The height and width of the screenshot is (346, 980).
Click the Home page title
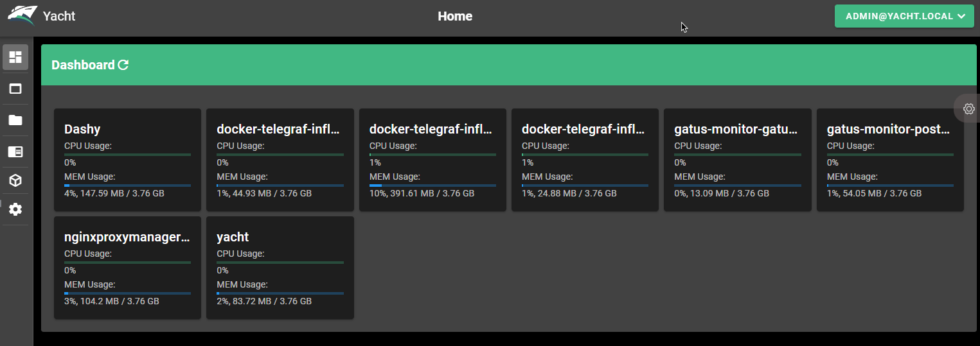[x=455, y=16]
